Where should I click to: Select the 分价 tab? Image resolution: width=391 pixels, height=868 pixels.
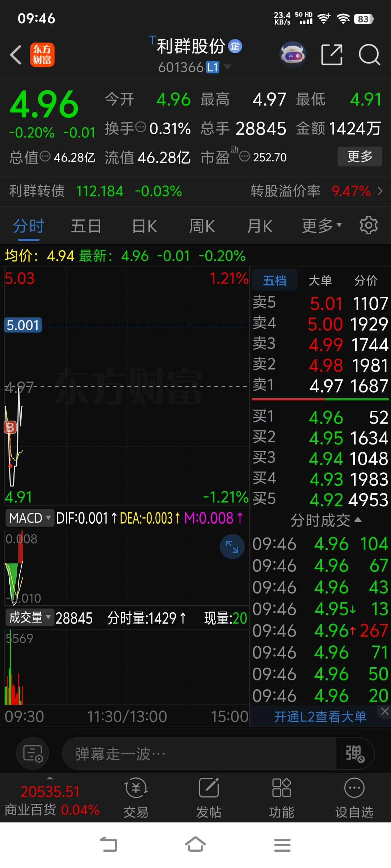coord(366,280)
